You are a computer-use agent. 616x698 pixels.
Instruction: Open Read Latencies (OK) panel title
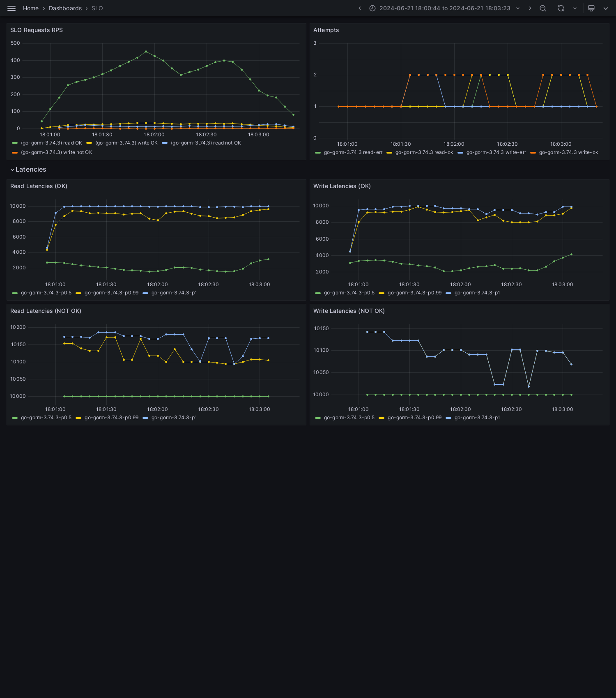tap(39, 186)
